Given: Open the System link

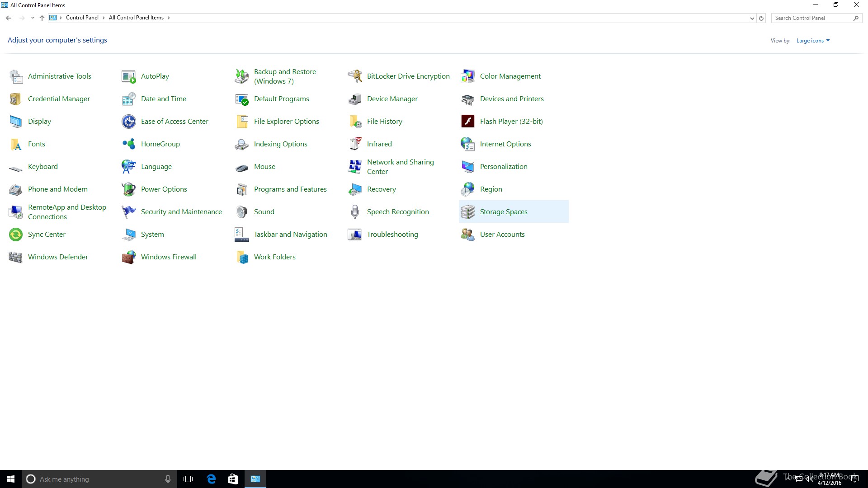Looking at the screenshot, I should point(152,235).
